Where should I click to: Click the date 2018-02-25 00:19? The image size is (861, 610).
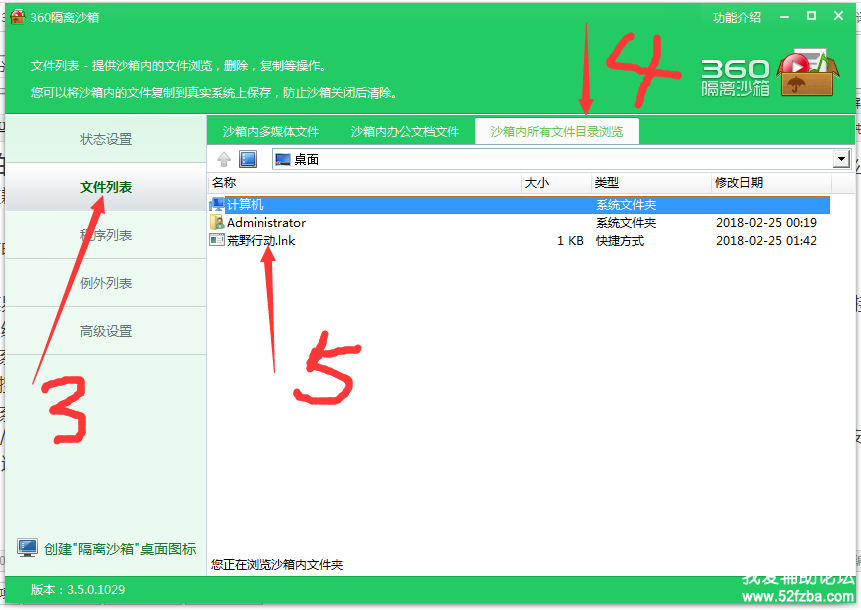click(x=766, y=222)
